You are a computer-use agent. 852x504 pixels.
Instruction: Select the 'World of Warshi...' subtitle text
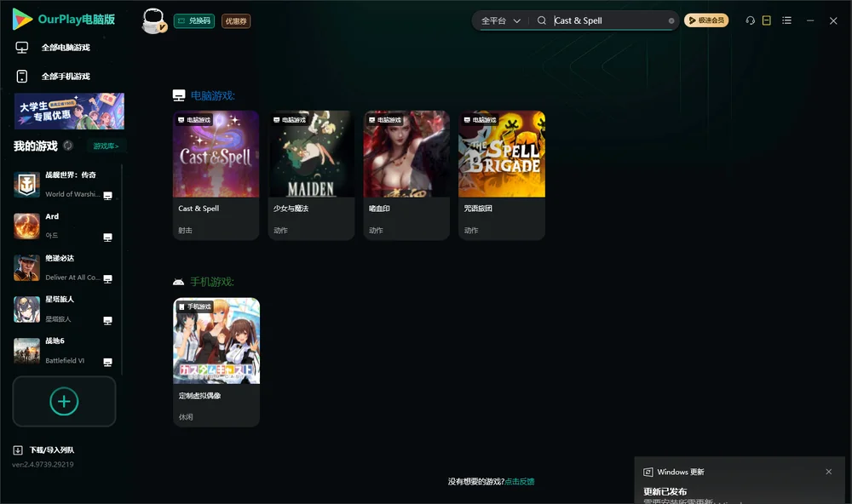click(72, 194)
